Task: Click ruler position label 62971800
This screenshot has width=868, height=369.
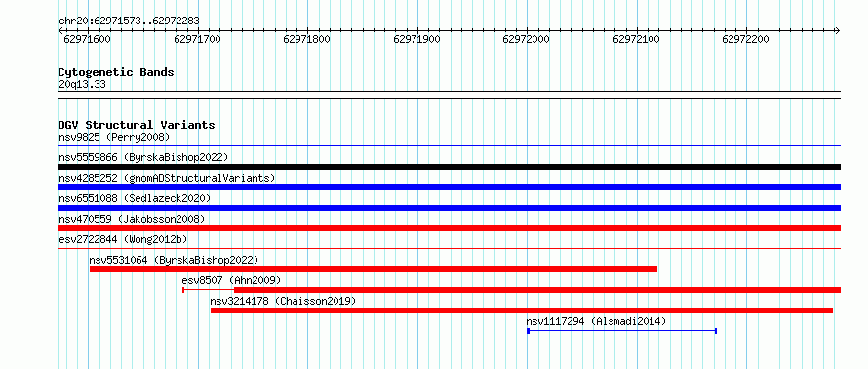Action: pos(306,39)
